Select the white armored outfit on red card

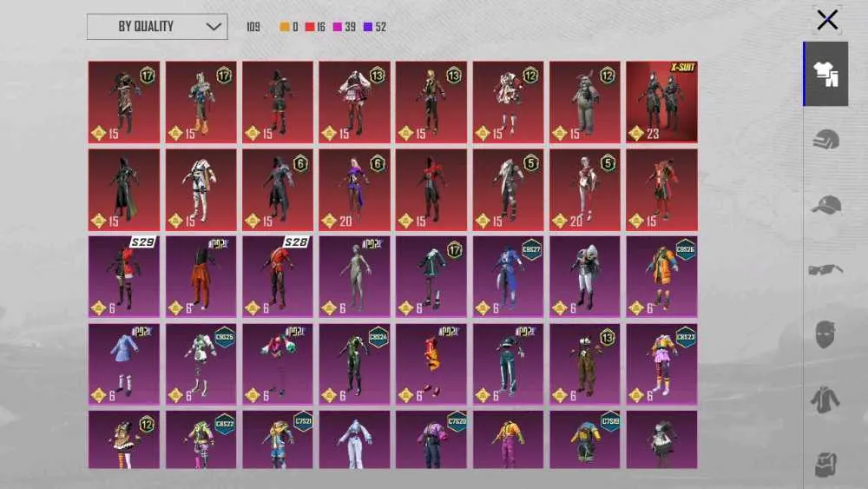[x=201, y=189]
